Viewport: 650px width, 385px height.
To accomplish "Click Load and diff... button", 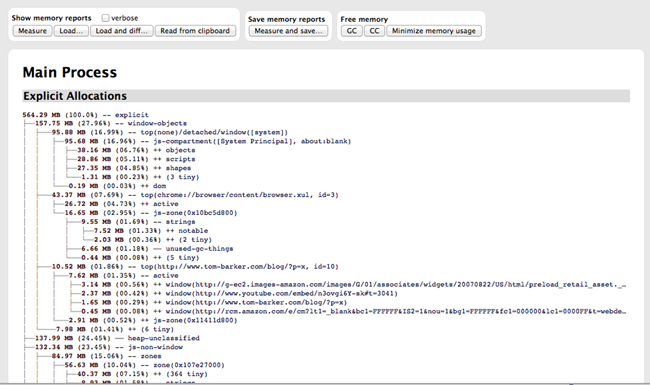I will [x=121, y=31].
